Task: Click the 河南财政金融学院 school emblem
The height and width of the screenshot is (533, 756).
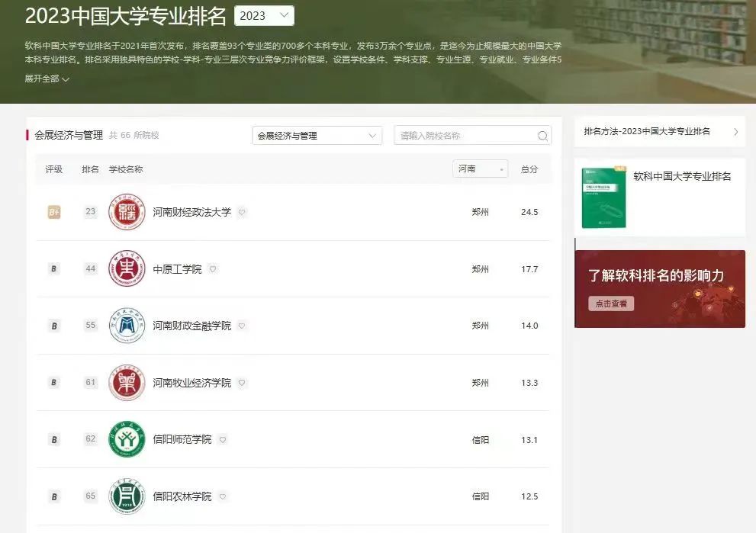Action: coord(127,326)
